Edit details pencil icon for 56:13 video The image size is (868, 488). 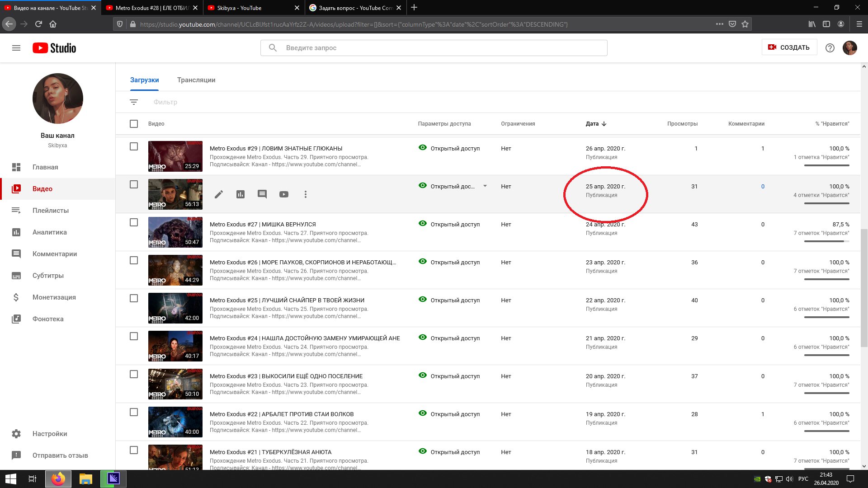pos(219,194)
